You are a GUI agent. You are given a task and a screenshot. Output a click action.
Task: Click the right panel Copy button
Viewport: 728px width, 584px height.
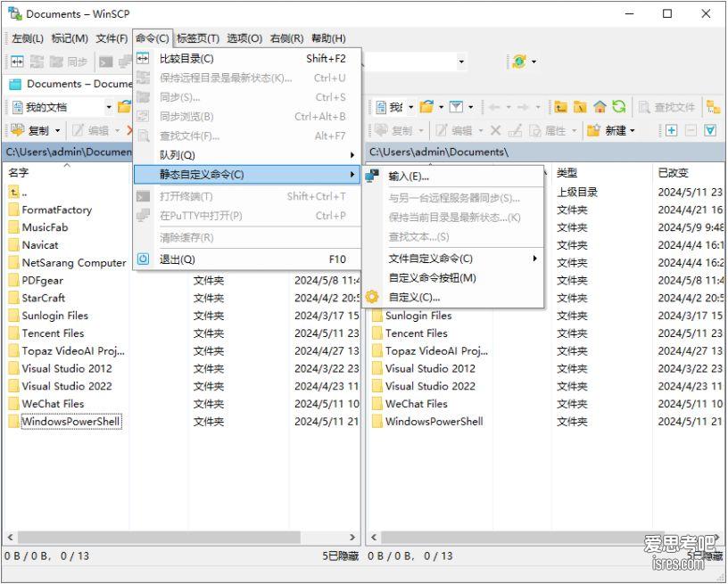393,131
